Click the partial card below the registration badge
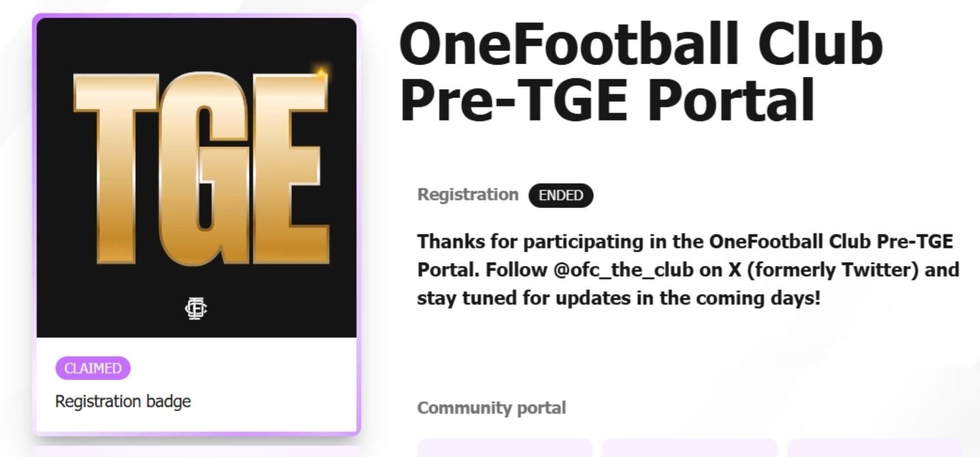980x457 pixels. 196,451
